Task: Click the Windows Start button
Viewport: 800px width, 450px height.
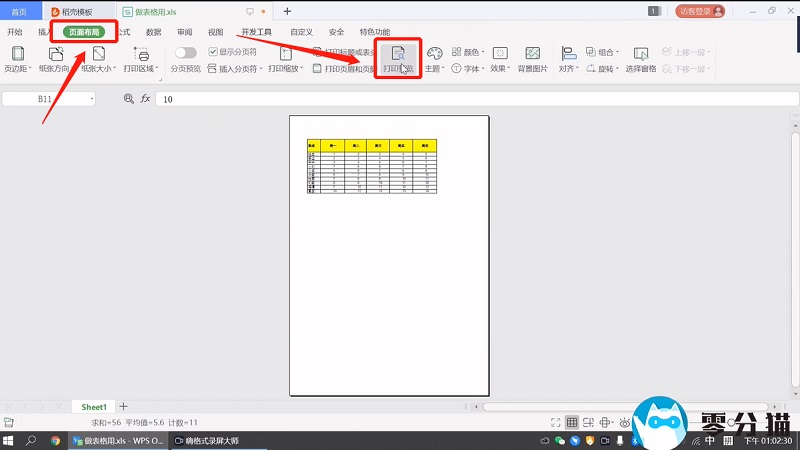Action: click(8, 440)
